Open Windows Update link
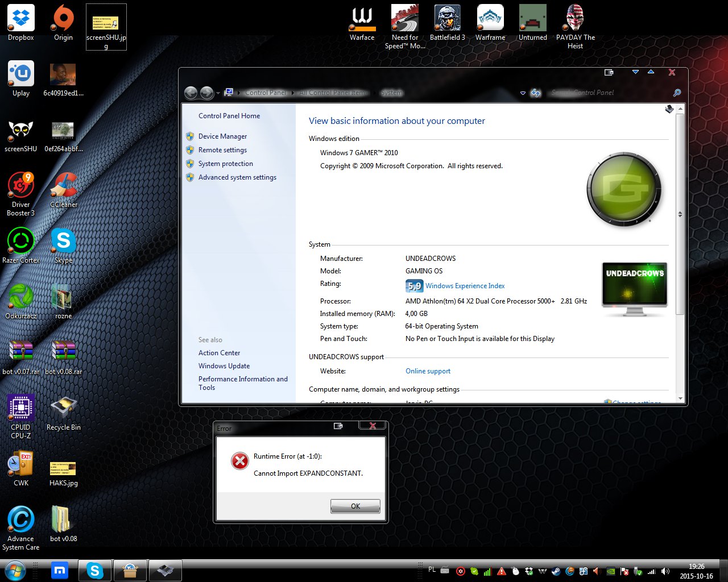 [x=224, y=366]
